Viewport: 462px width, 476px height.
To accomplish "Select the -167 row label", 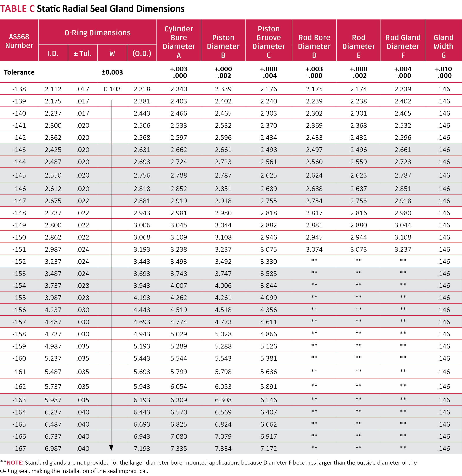I will tap(19, 449).
